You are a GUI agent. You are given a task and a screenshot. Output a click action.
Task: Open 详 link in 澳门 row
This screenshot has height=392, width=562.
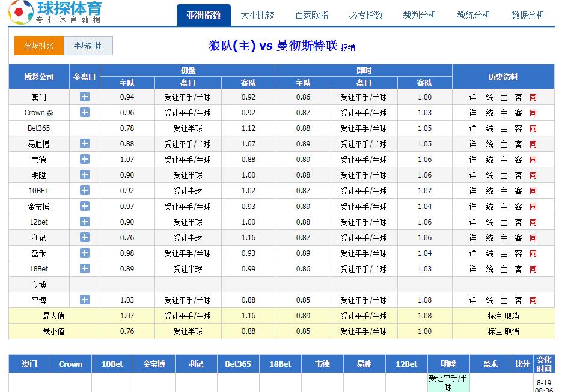coord(473,97)
